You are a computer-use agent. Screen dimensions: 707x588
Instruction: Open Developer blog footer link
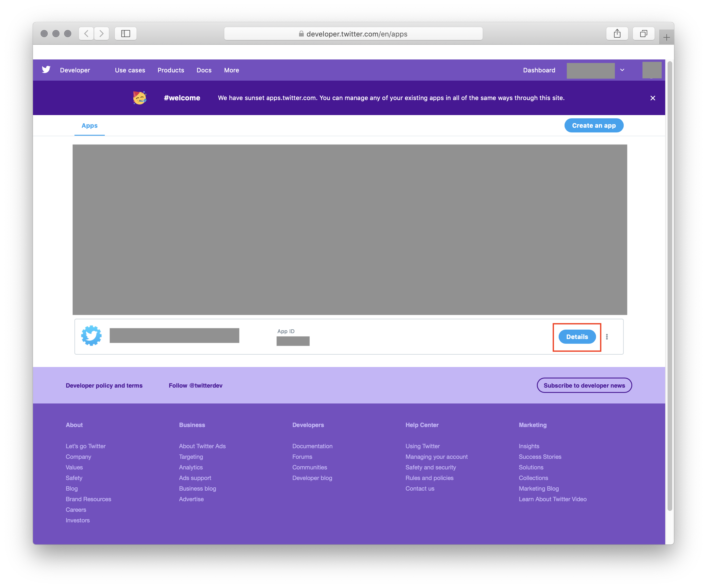coord(312,478)
